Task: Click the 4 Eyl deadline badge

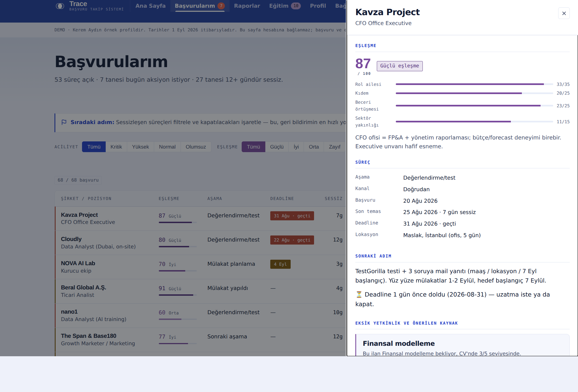Action: click(280, 264)
